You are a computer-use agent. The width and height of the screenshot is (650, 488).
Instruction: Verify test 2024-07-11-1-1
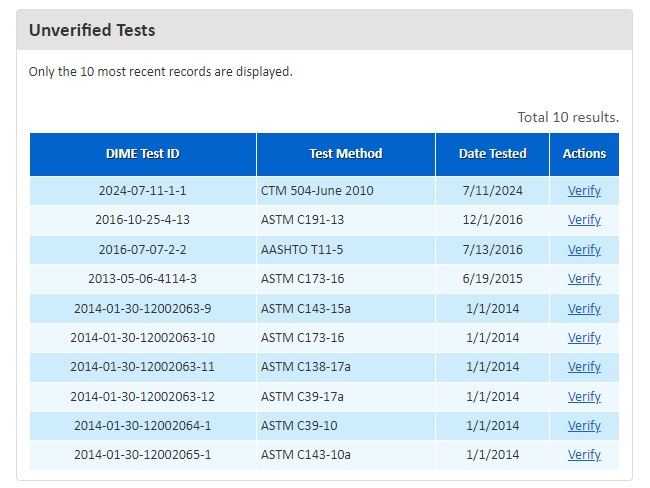pos(584,191)
